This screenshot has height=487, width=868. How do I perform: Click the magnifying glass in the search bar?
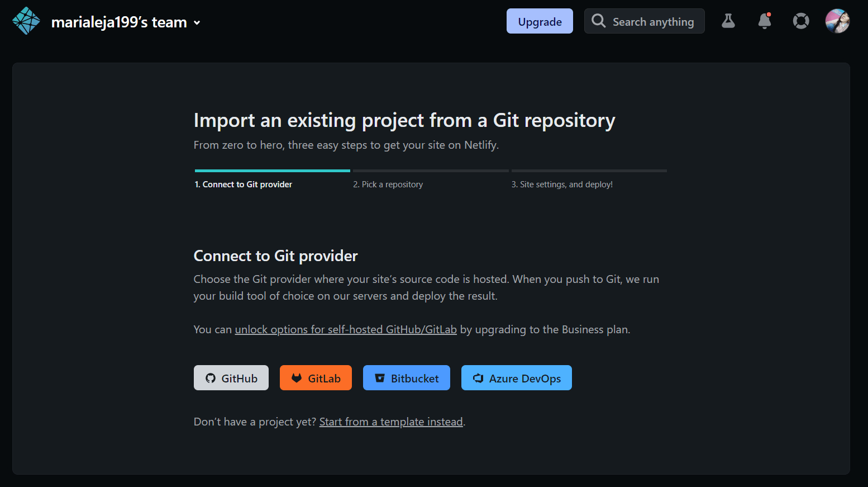tap(598, 21)
